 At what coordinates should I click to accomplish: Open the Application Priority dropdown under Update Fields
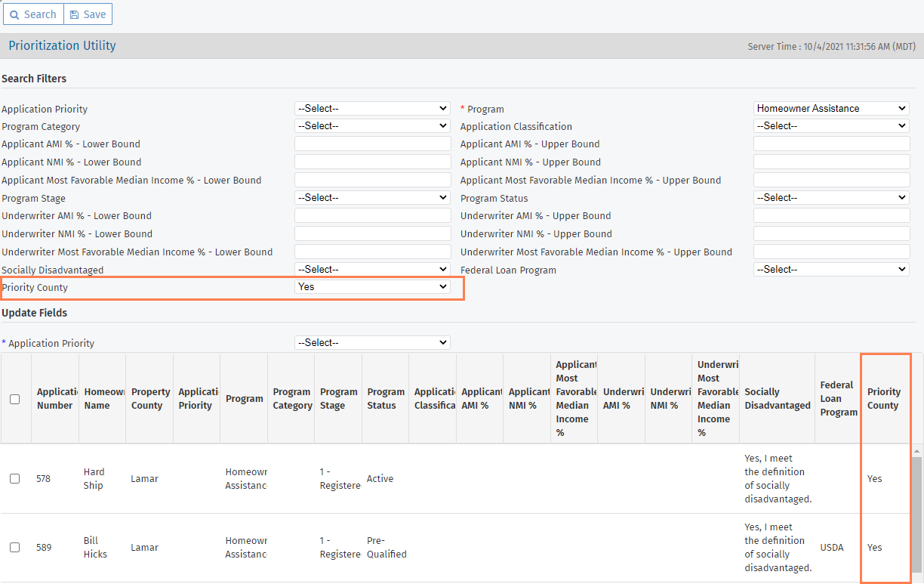[x=372, y=343]
